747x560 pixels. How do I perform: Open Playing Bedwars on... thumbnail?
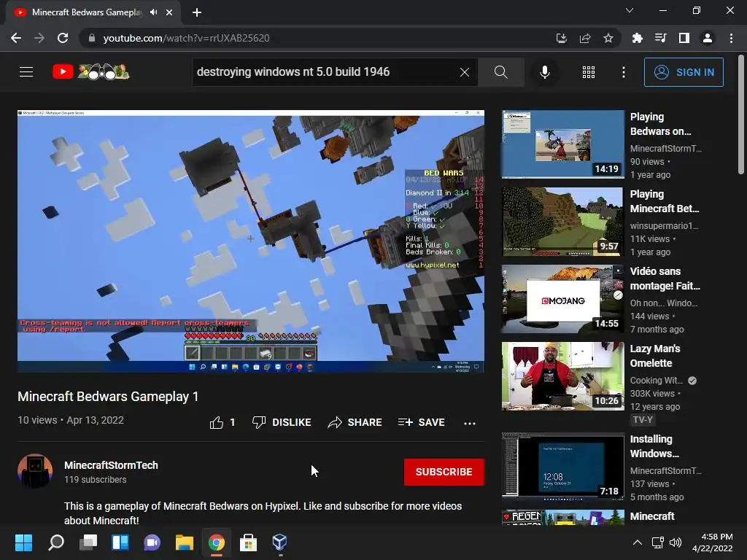(563, 144)
